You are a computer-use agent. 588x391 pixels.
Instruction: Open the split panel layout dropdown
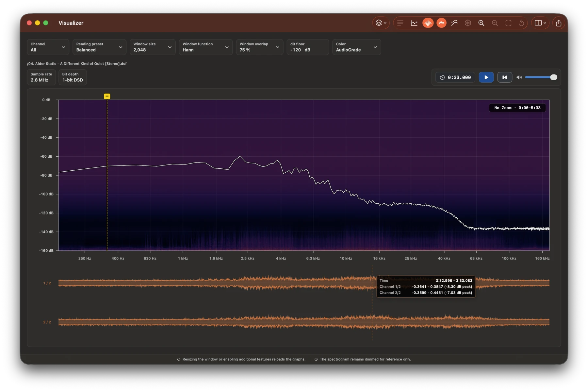pyautogui.click(x=540, y=23)
